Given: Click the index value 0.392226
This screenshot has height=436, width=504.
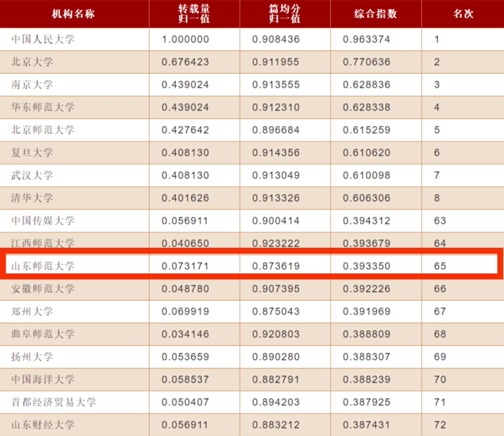Looking at the screenshot, I should coord(367,289).
